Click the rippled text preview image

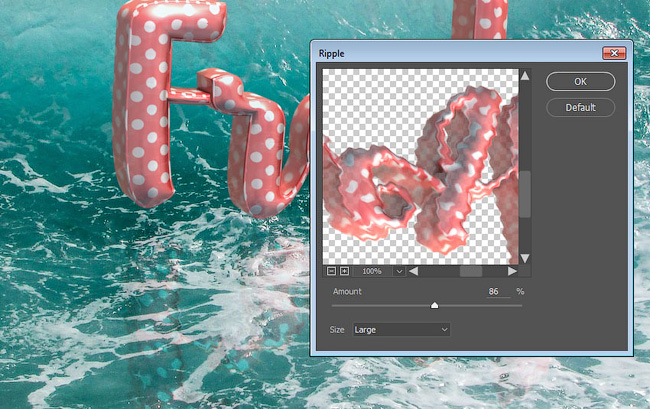tap(420, 167)
